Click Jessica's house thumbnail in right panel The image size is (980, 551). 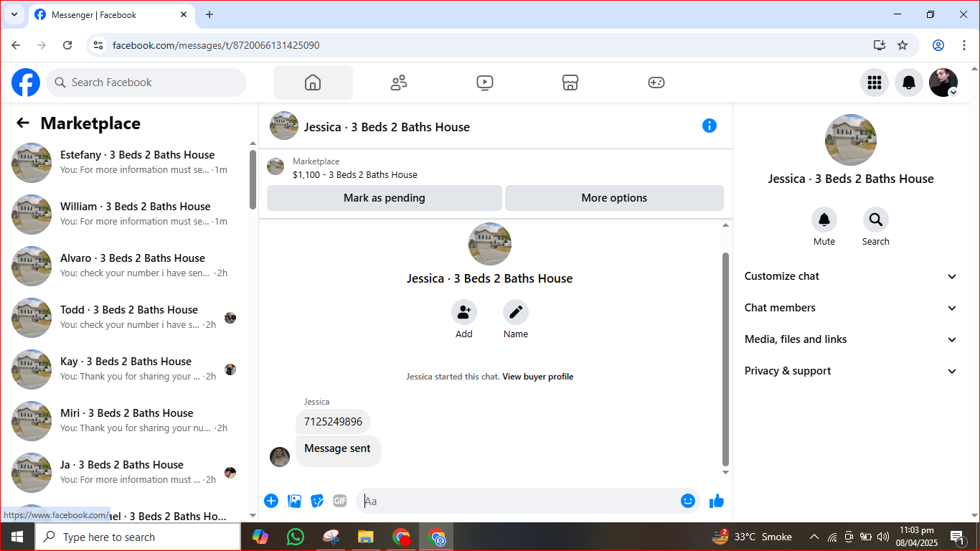[x=851, y=139]
